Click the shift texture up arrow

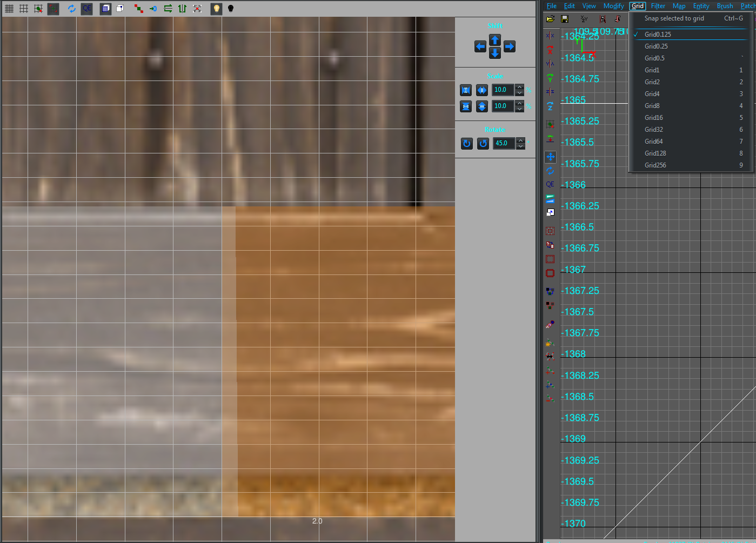(494, 40)
